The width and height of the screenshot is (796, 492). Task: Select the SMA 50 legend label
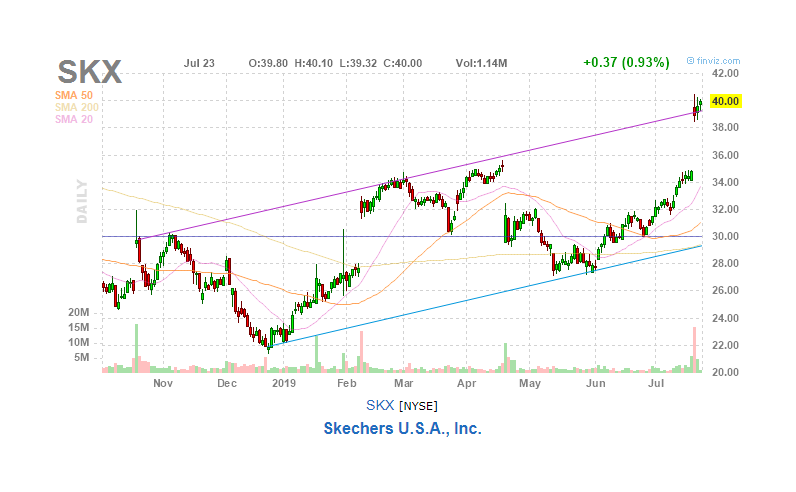[x=74, y=95]
